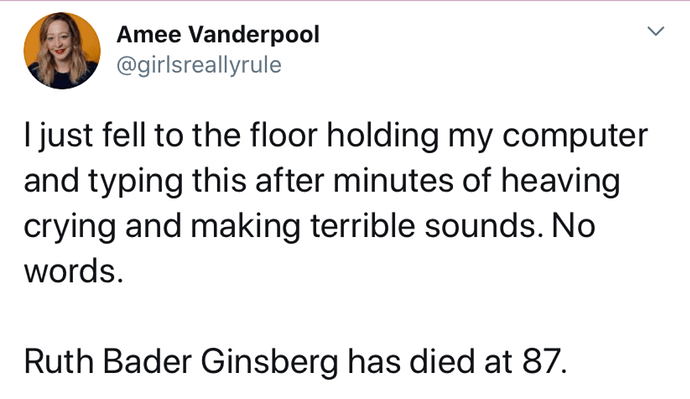Click the word "terrible" in the tweet
This screenshot has width=690, height=399.
[363, 226]
